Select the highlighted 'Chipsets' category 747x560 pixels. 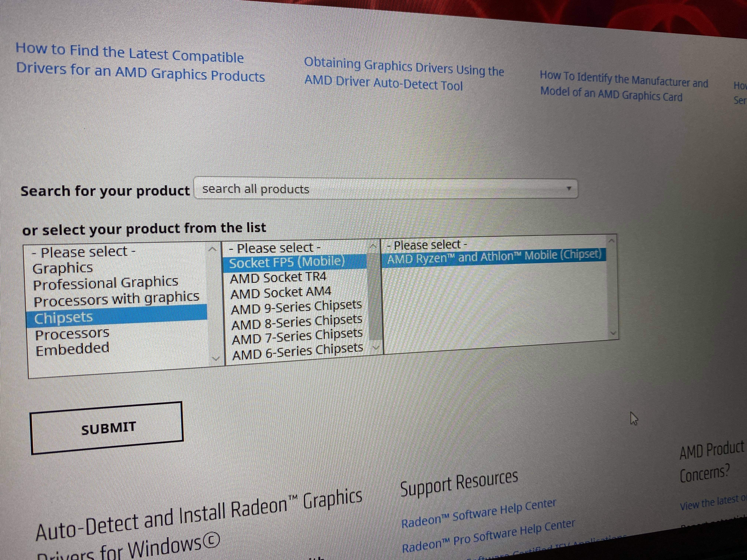pyautogui.click(x=117, y=316)
